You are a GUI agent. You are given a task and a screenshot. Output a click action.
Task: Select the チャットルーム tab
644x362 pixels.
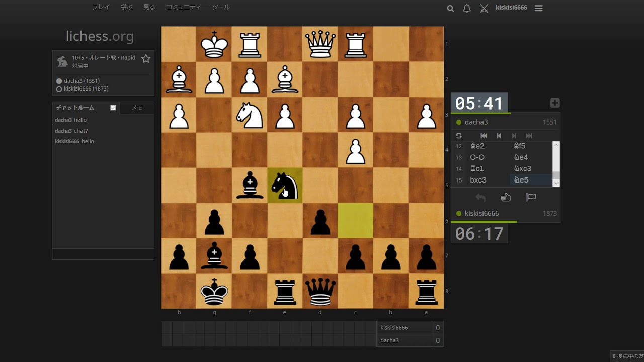pos(75,108)
